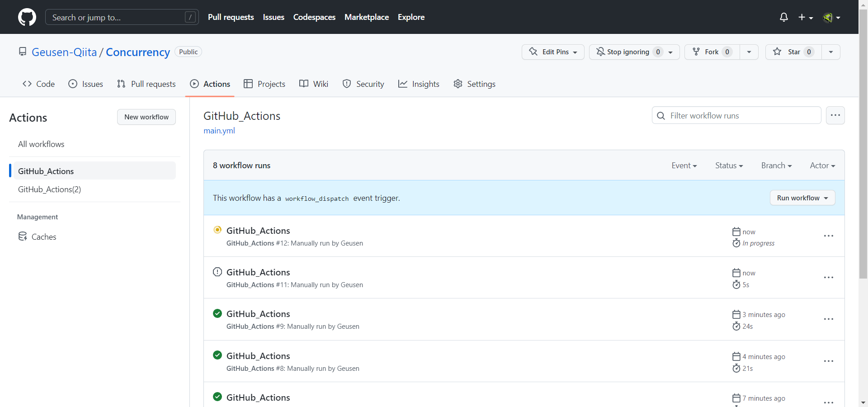Open the Actor filter dropdown
This screenshot has height=407, width=868.
point(822,166)
